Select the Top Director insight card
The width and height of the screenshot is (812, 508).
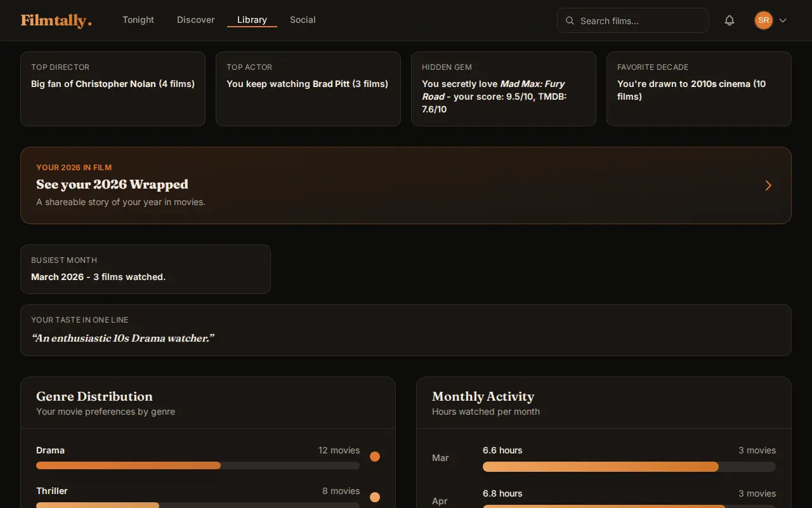[x=113, y=89]
